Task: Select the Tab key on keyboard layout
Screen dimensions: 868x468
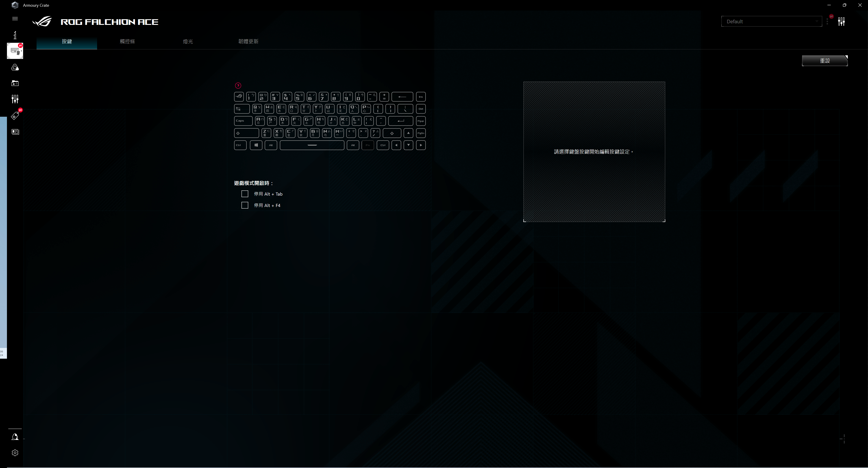Action: (x=242, y=109)
